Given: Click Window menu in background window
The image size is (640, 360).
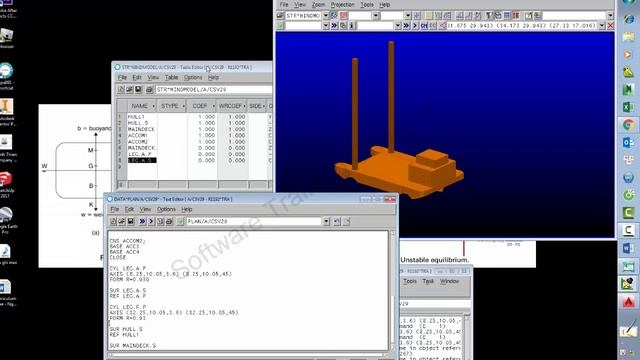Looking at the screenshot, I should click(449, 281).
